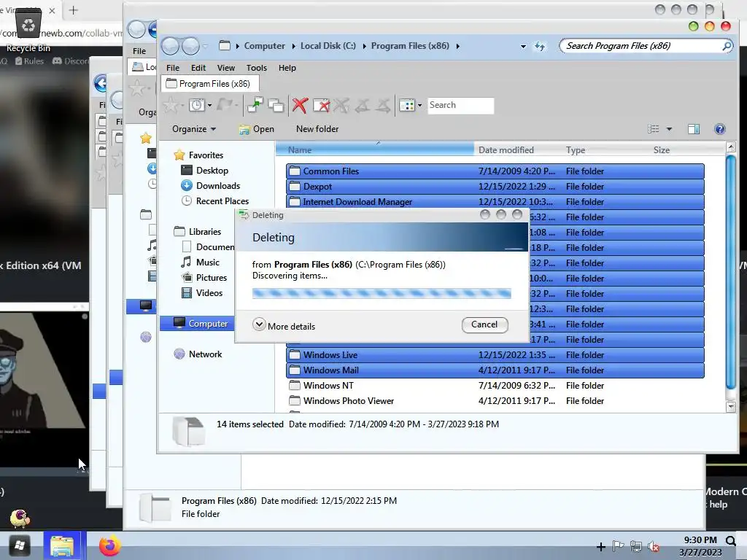Click the Forward arrow in Program Files window
Image resolution: width=747 pixels, height=560 pixels.
coord(190,46)
